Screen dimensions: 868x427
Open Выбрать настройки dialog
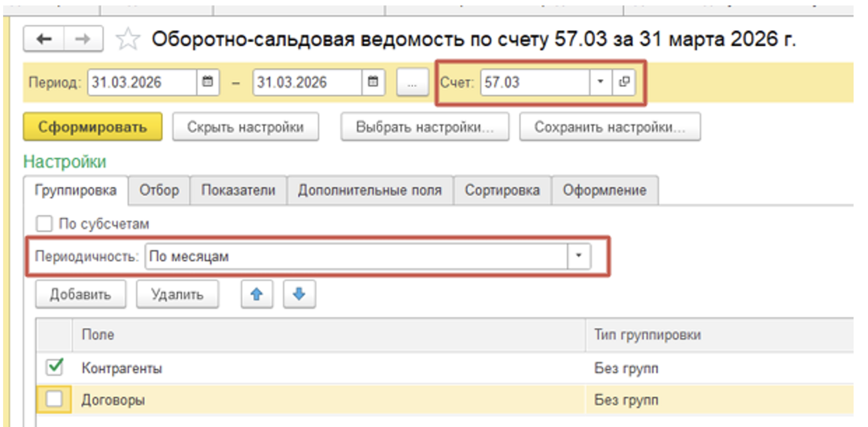[425, 127]
